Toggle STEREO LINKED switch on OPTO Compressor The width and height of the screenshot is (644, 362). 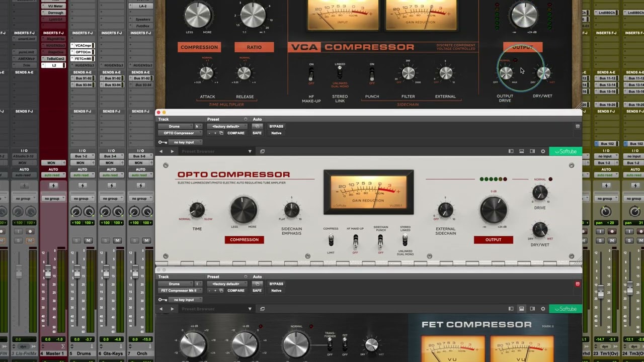[x=405, y=240]
